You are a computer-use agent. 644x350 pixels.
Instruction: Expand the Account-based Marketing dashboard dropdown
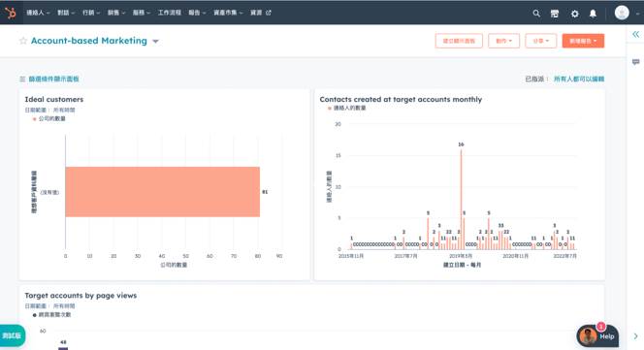pyautogui.click(x=155, y=41)
